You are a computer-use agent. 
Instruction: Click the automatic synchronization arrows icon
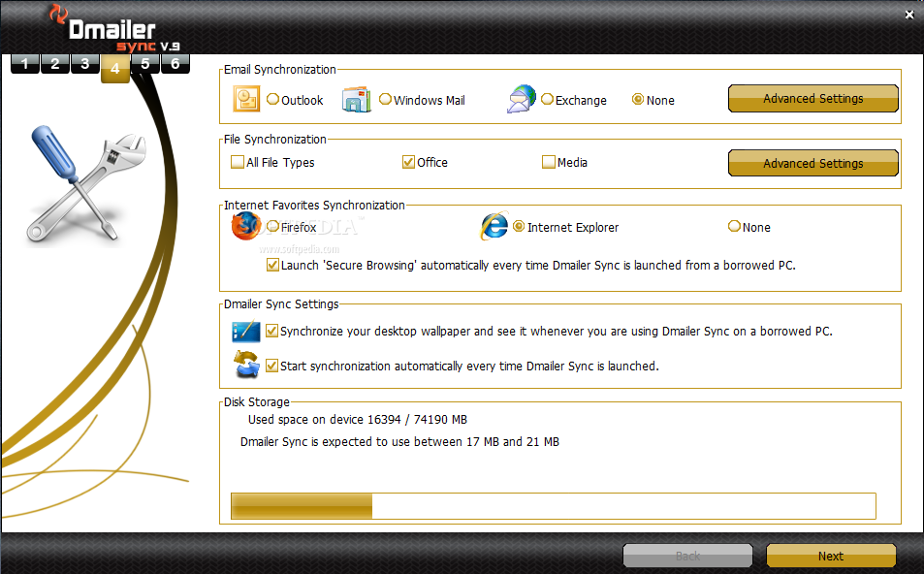[246, 365]
